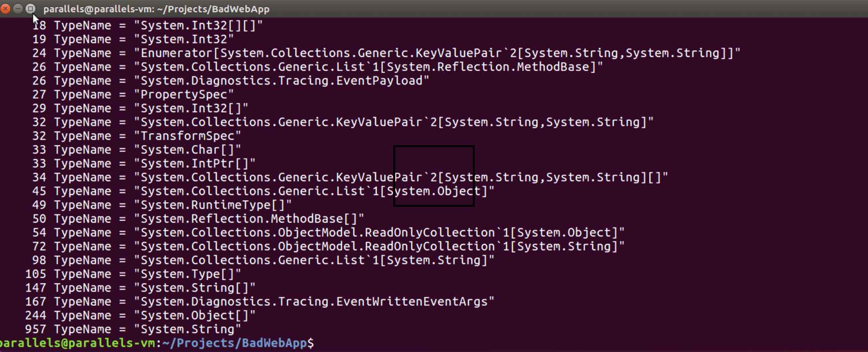The height and width of the screenshot is (352, 868).
Task: Click the "System.Type[]" type name text
Action: pos(187,274)
